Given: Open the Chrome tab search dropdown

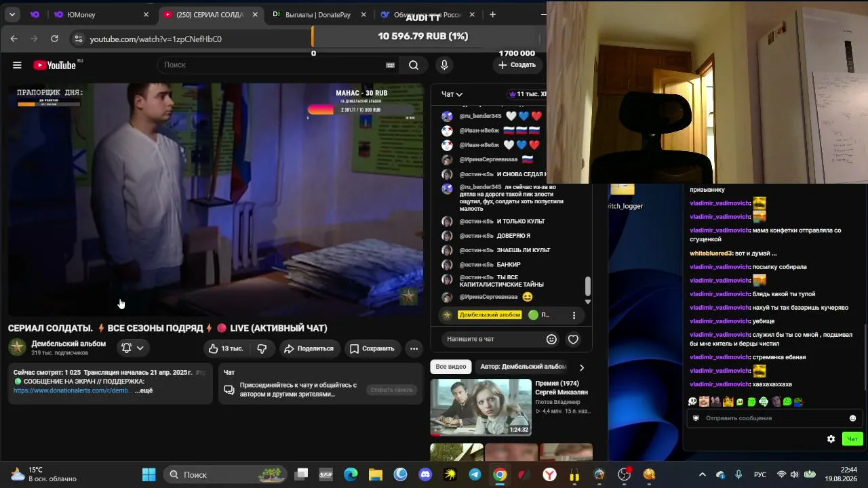Looking at the screenshot, I should [x=12, y=14].
